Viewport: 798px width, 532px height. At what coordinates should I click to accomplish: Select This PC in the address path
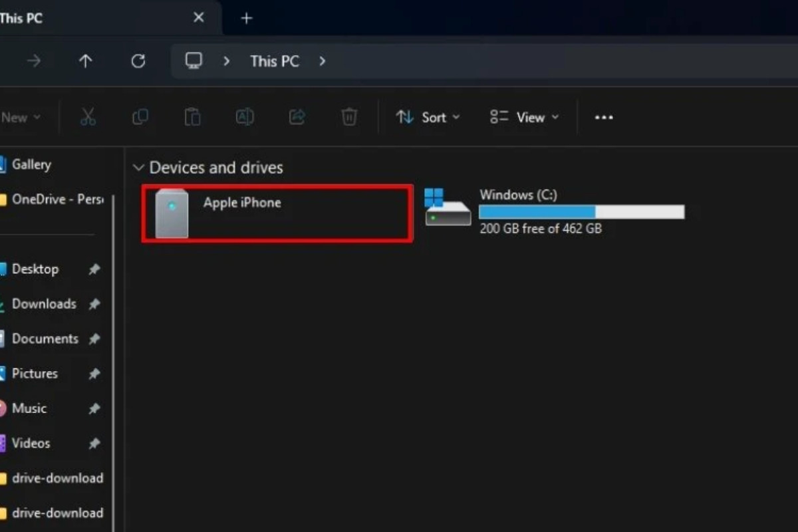click(274, 61)
